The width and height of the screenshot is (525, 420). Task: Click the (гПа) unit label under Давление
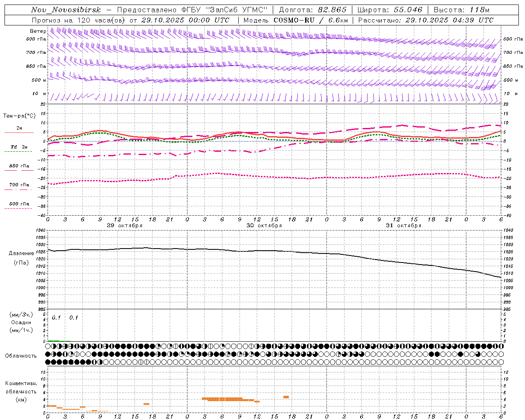click(21, 262)
